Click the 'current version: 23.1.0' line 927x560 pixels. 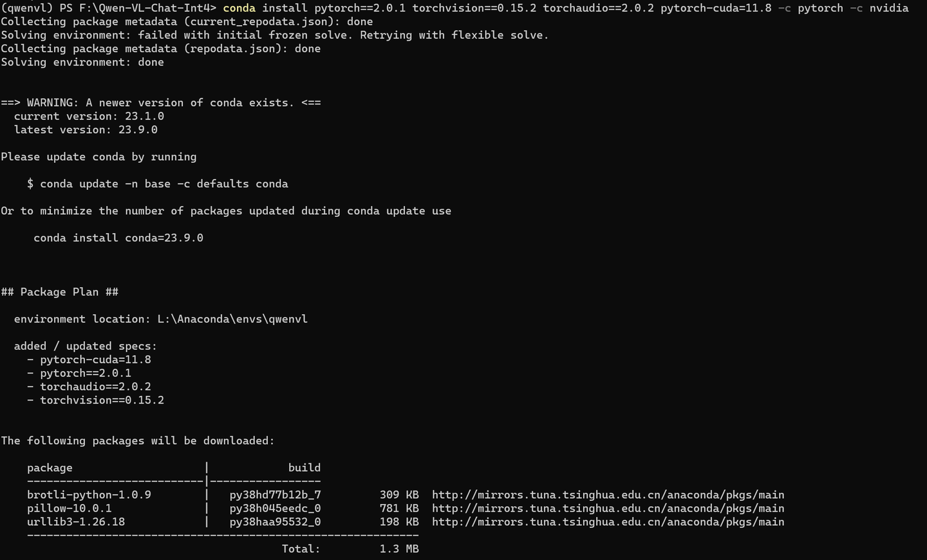89,116
